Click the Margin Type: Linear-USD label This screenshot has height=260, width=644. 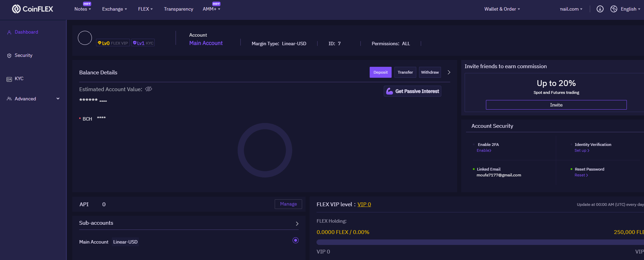[279, 44]
